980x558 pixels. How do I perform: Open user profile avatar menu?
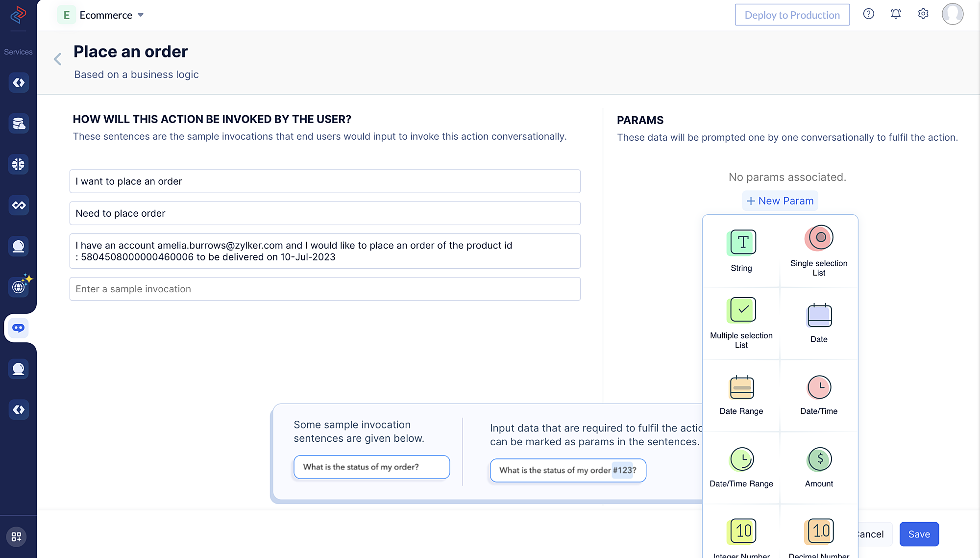[x=952, y=14]
